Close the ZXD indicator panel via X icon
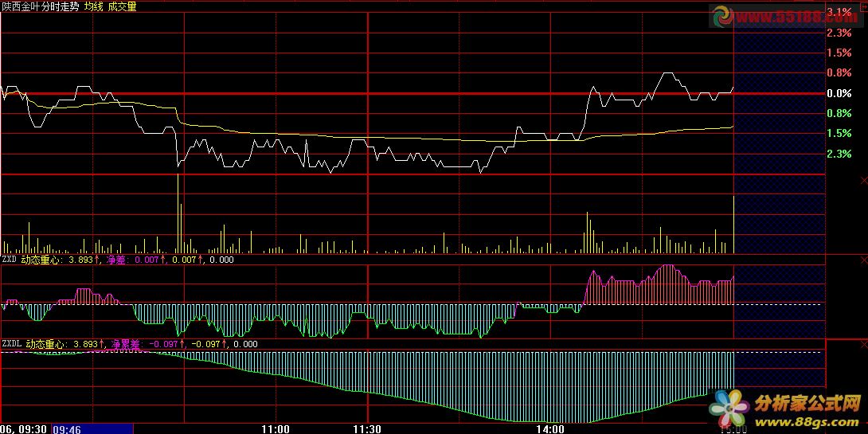 (864, 259)
